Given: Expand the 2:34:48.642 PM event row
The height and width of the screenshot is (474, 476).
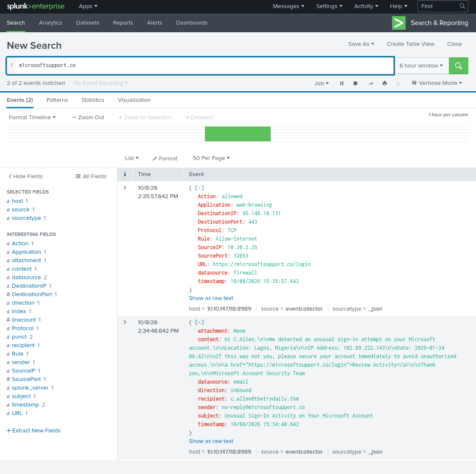Looking at the screenshot, I should pos(125,323).
